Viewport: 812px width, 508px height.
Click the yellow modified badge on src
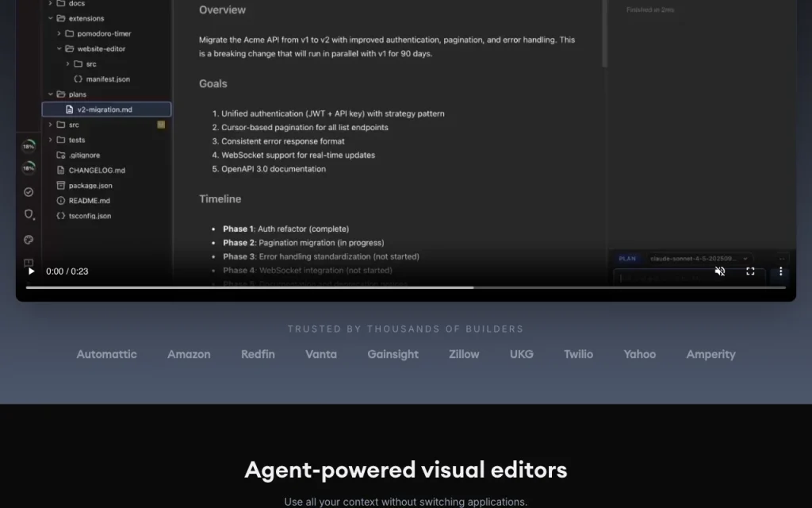coord(161,125)
